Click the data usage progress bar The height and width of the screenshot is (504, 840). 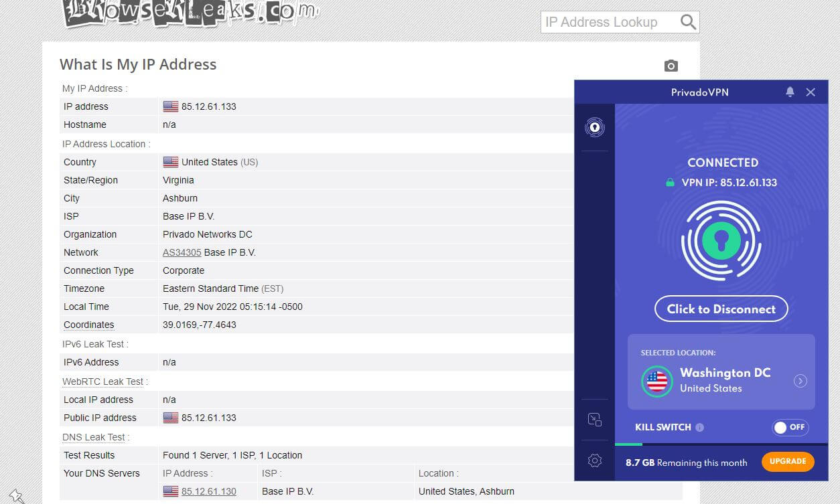click(x=721, y=444)
